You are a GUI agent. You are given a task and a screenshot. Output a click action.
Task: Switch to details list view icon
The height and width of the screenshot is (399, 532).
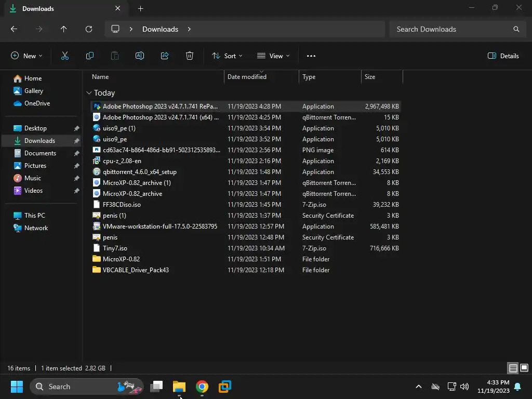[513, 368]
